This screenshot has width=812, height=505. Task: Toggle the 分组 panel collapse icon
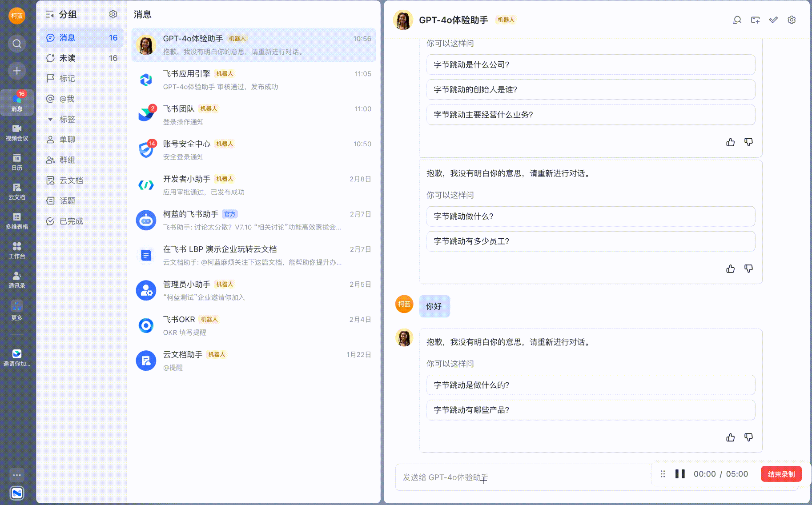pos(50,14)
